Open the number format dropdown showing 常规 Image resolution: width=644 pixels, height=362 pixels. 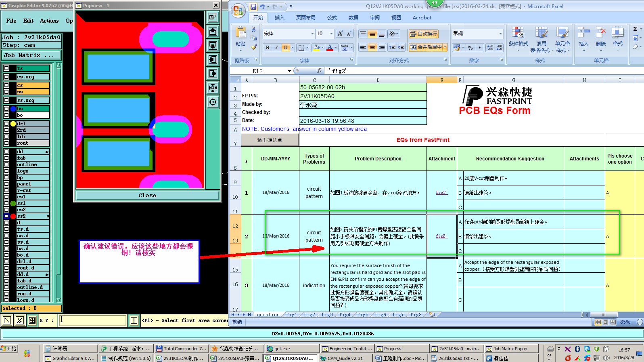point(500,34)
